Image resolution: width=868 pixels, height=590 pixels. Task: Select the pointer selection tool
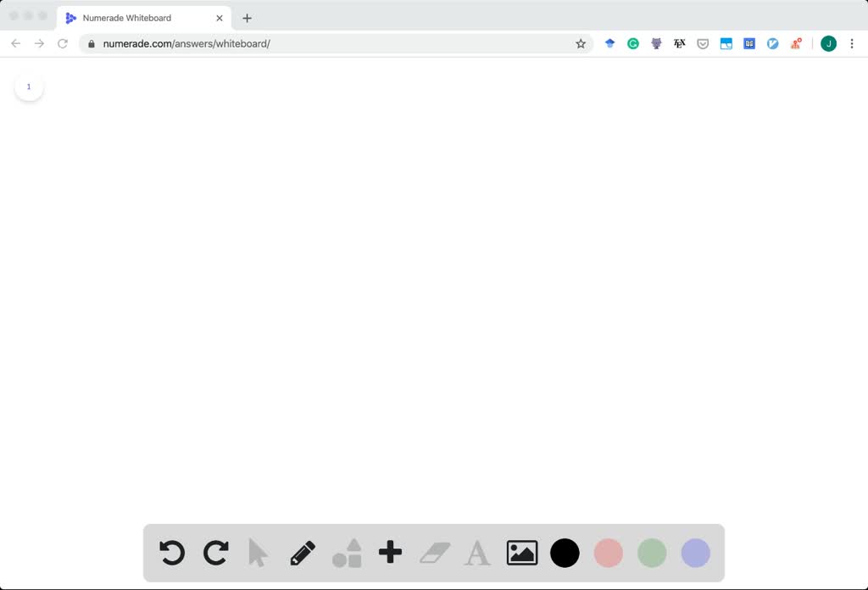click(x=259, y=553)
